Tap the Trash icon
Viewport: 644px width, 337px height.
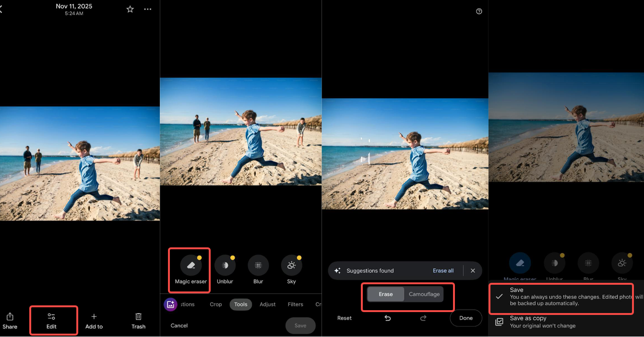coord(138,317)
